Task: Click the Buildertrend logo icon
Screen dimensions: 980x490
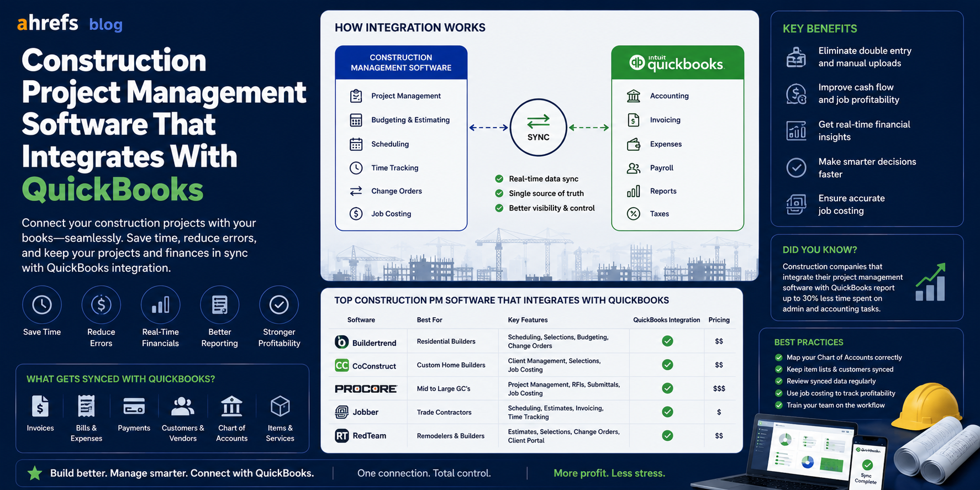Action: [341, 343]
